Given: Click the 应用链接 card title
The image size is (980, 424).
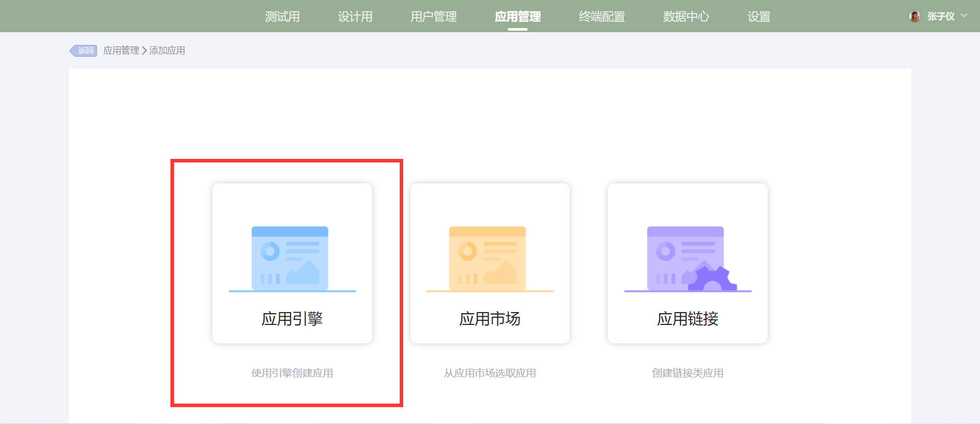Looking at the screenshot, I should click(688, 319).
